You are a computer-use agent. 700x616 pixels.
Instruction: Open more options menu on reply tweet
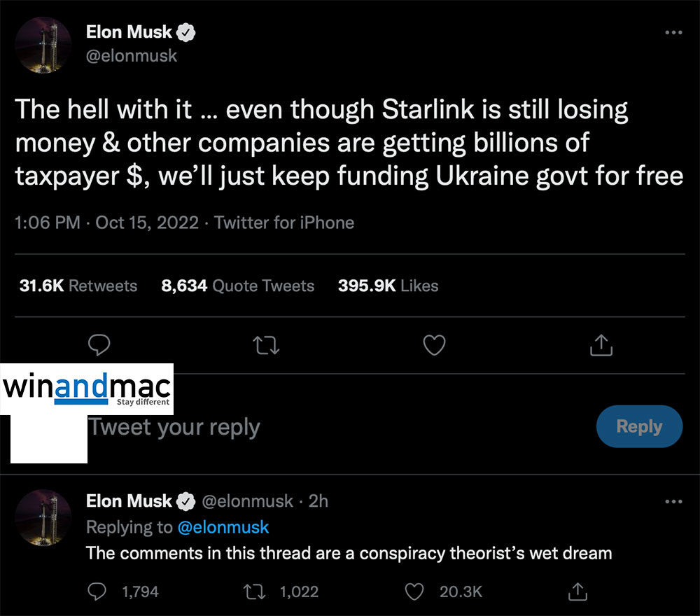673,502
